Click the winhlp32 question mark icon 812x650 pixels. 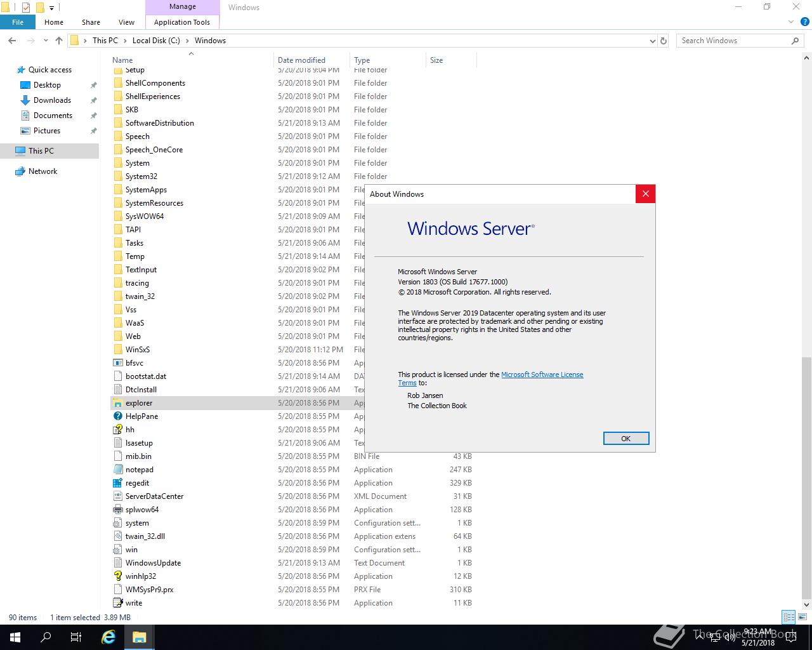117,576
